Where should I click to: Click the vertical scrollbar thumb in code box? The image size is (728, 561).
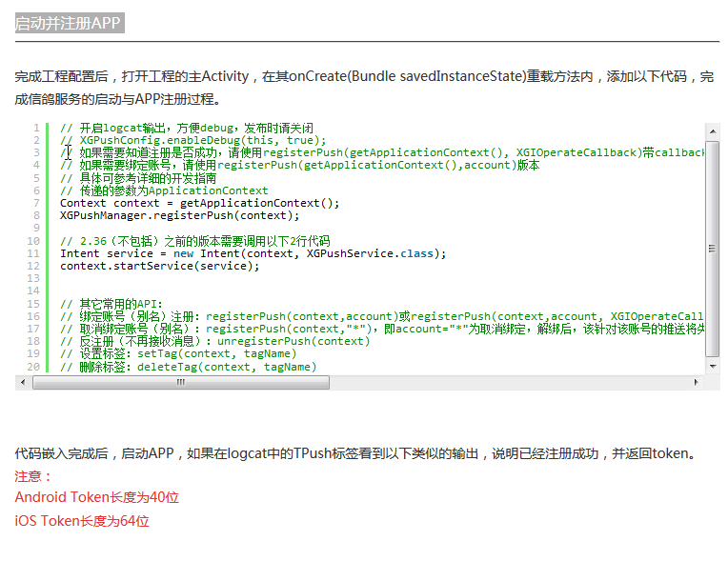click(712, 249)
